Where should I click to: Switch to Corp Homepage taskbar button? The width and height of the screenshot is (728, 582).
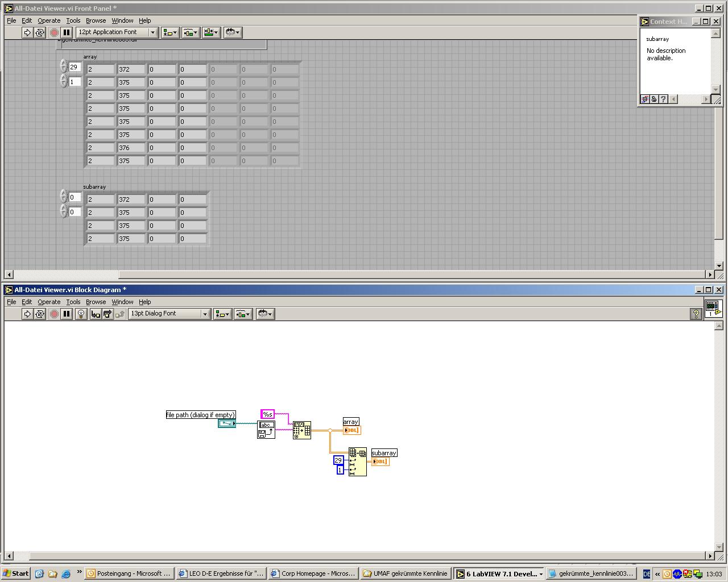coord(313,573)
